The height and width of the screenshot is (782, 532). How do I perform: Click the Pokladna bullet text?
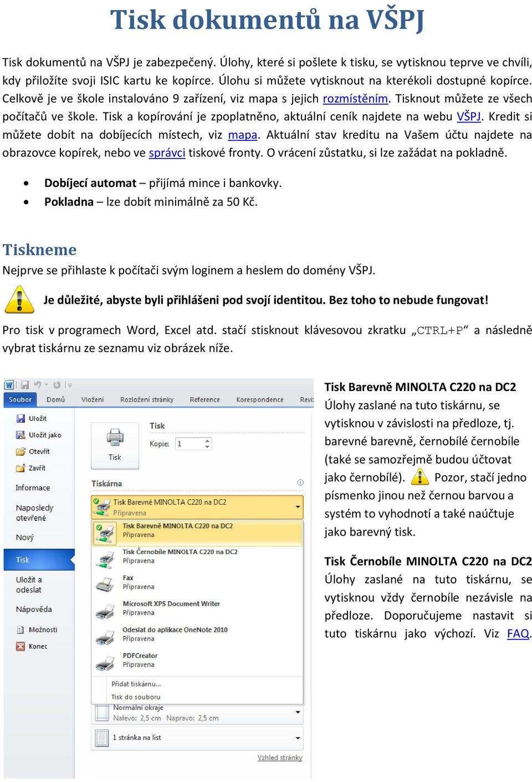click(151, 202)
